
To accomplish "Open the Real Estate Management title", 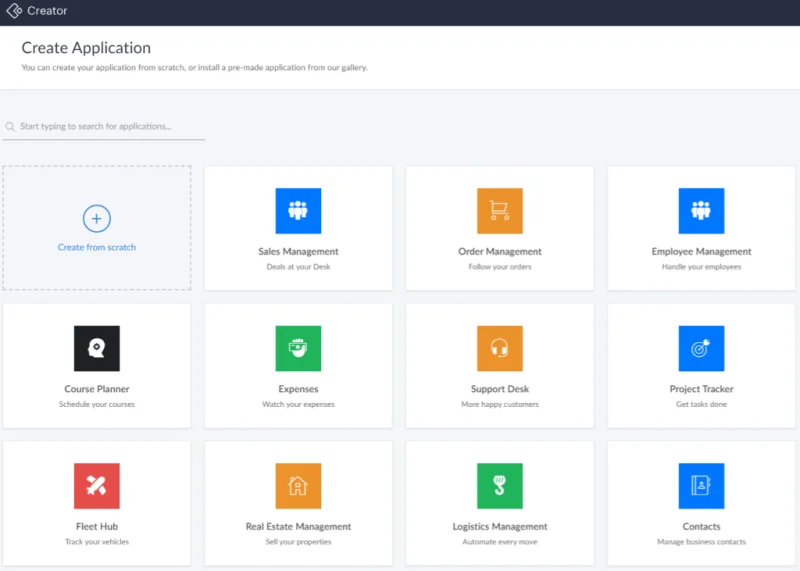I will click(298, 527).
